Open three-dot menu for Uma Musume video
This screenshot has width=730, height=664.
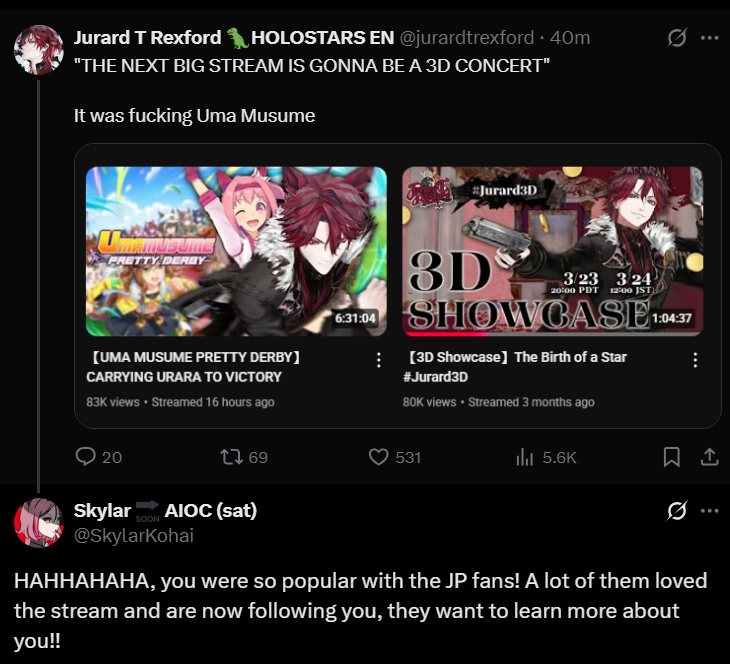click(x=379, y=359)
